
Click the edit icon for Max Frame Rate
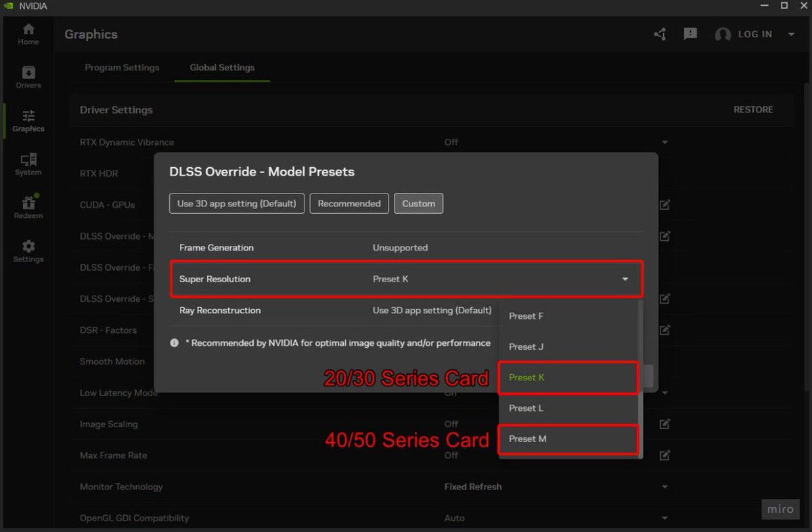[x=665, y=455]
